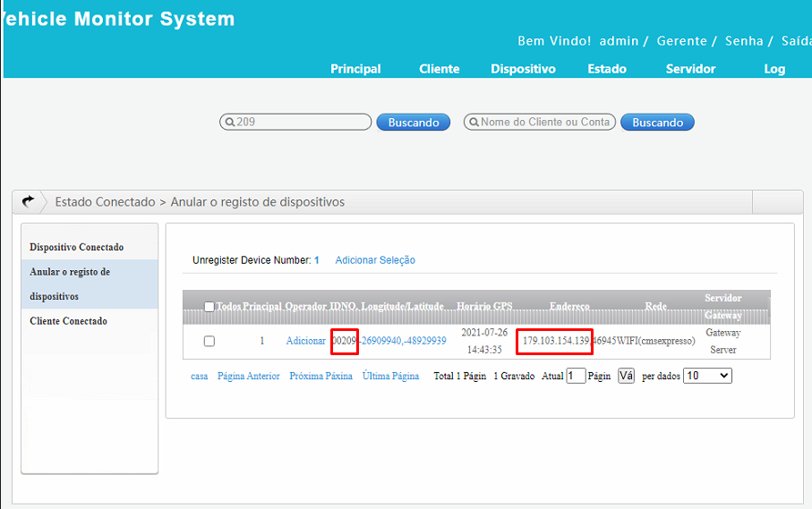Screen dimensions: 812x509
Task: Click the Adicionar Seleção link
Action: pyautogui.click(x=375, y=260)
